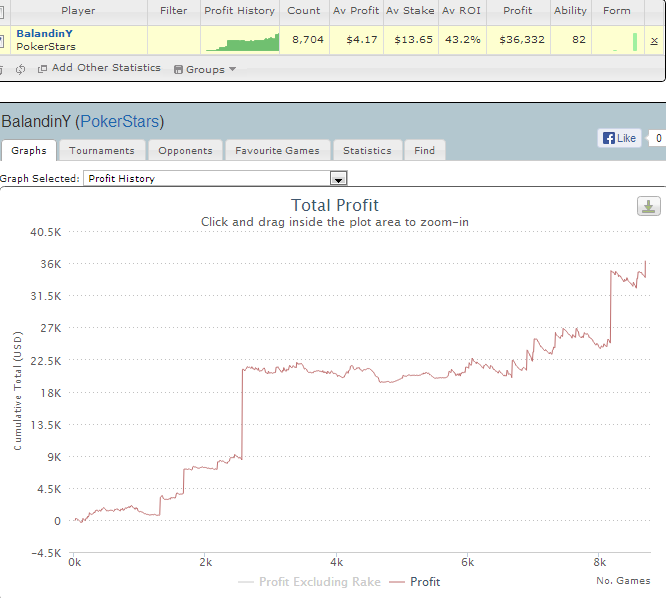This screenshot has height=598, width=666.
Task: Open the Graph Selected dropdown arrow
Action: coord(339,178)
